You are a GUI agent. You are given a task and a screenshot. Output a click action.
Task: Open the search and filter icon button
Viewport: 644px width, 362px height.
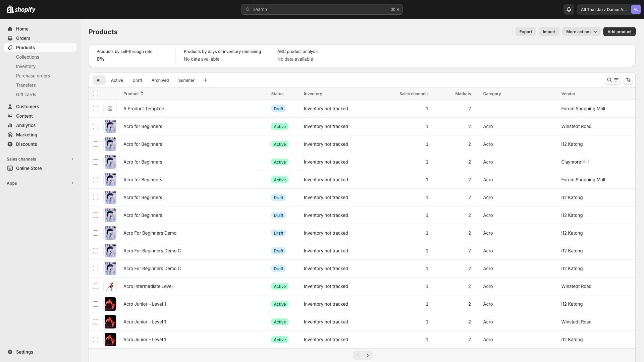pos(612,80)
